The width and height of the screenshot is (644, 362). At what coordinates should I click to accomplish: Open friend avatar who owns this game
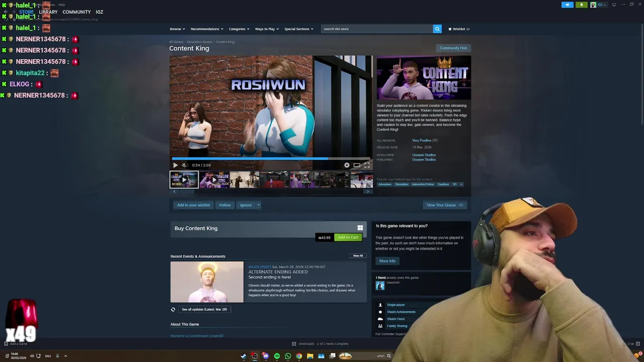pos(380,286)
